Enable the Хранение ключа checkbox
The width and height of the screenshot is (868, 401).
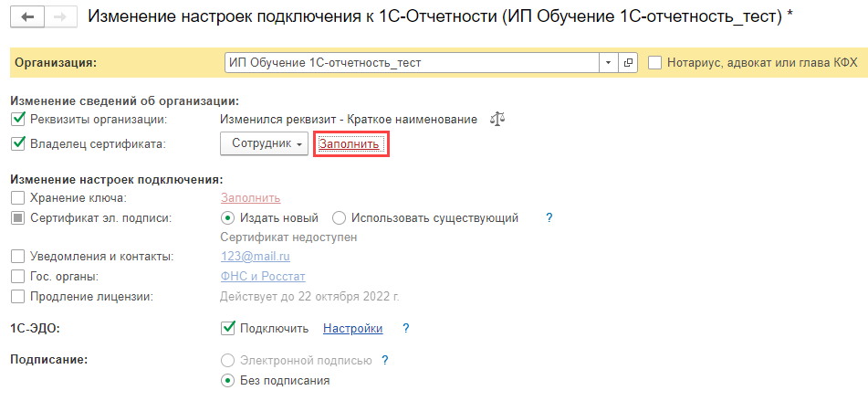pos(18,197)
